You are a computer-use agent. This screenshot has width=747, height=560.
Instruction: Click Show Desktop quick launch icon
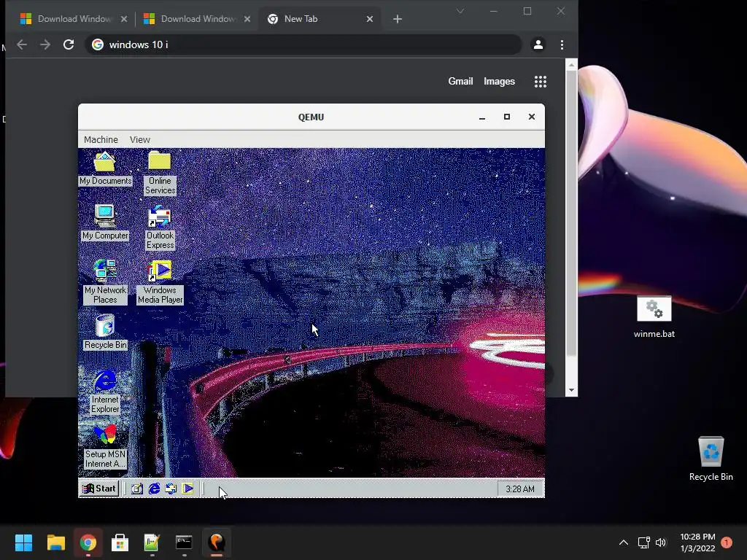click(x=137, y=489)
